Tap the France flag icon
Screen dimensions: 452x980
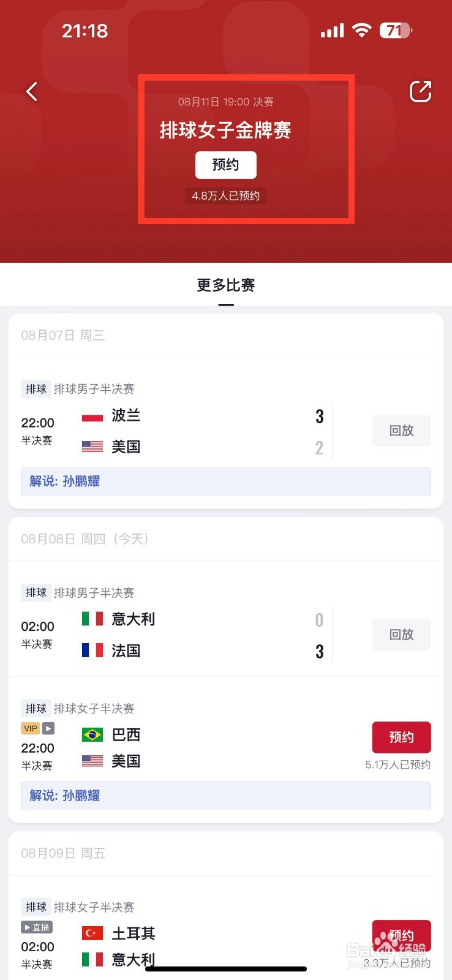pyautogui.click(x=92, y=650)
